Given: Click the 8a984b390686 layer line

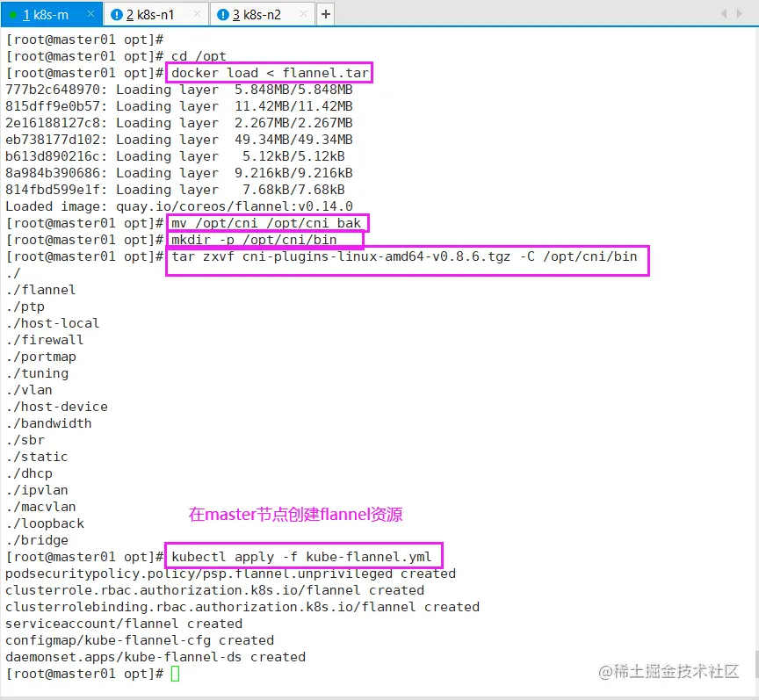Looking at the screenshot, I should point(179,173).
